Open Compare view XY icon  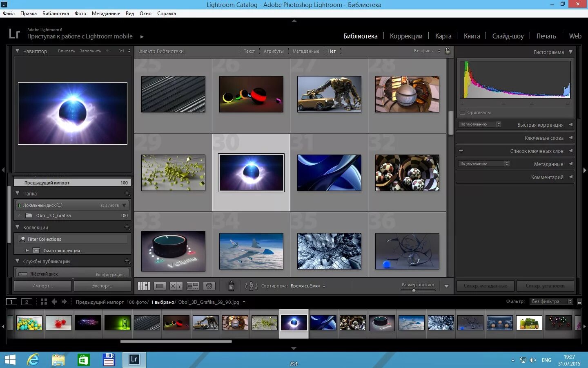176,286
